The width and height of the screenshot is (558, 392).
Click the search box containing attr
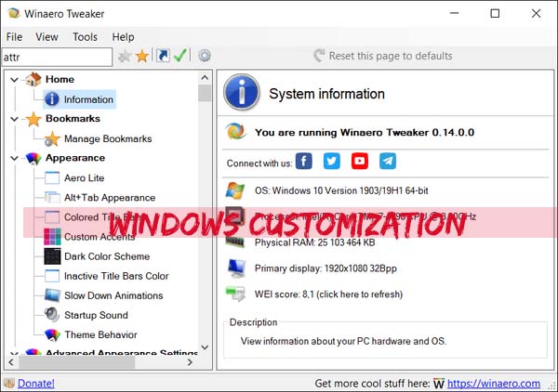(x=57, y=57)
